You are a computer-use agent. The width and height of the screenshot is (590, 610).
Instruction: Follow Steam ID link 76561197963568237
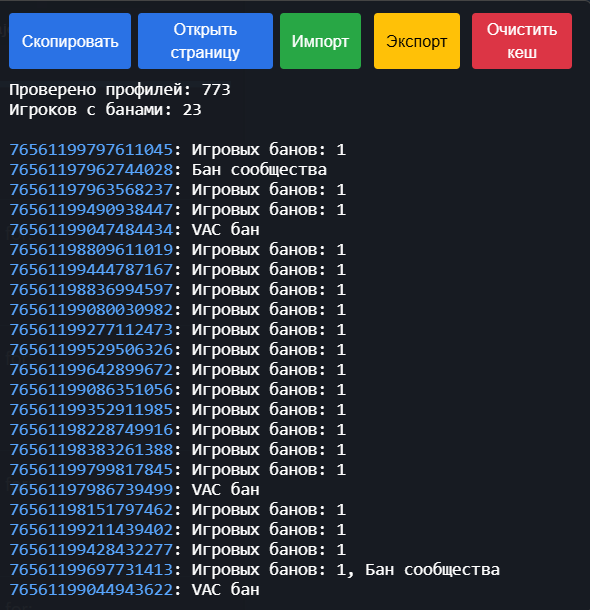[91, 190]
